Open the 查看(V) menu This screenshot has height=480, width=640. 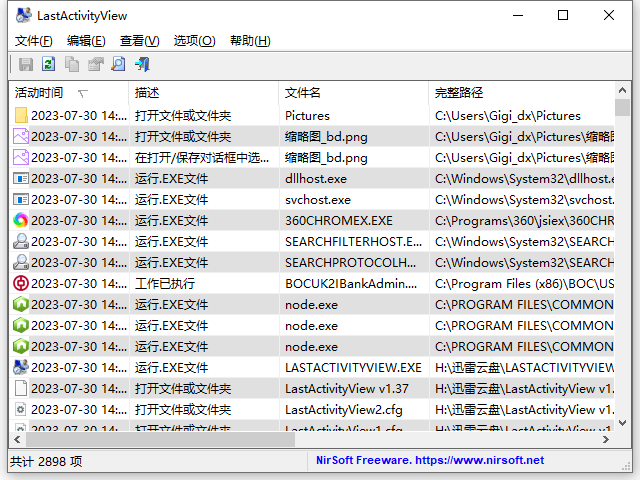pos(140,41)
